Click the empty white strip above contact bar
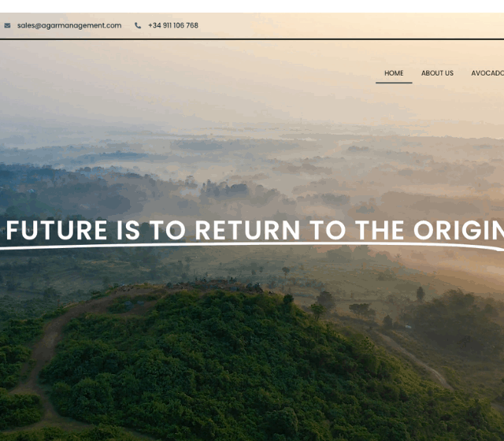 coord(252,6)
